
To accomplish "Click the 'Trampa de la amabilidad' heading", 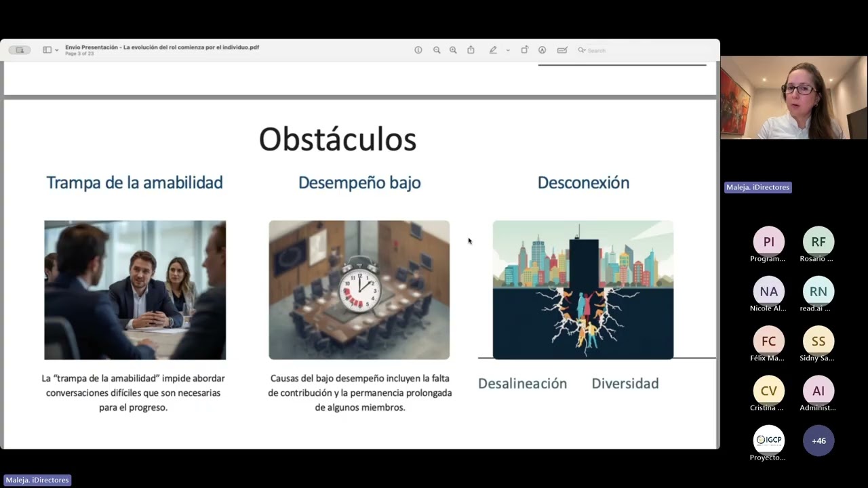I will 134,182.
